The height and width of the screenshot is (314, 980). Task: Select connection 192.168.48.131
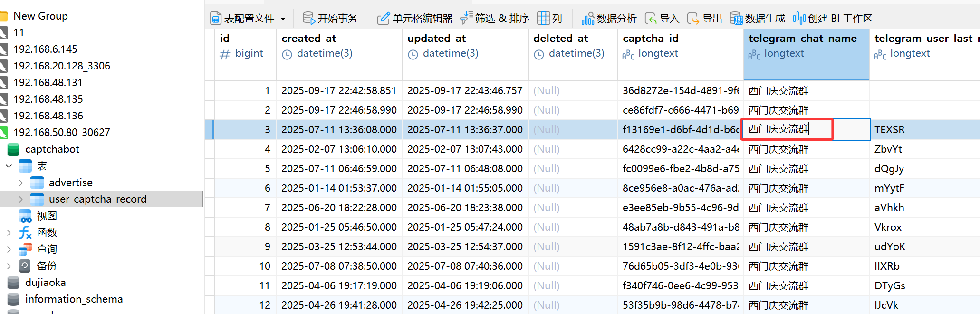click(48, 82)
